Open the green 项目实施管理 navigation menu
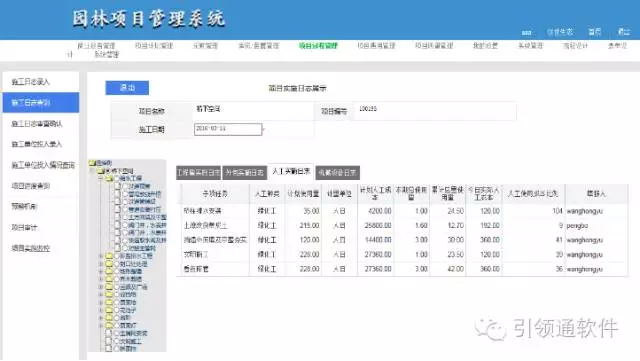 pyautogui.click(x=318, y=46)
